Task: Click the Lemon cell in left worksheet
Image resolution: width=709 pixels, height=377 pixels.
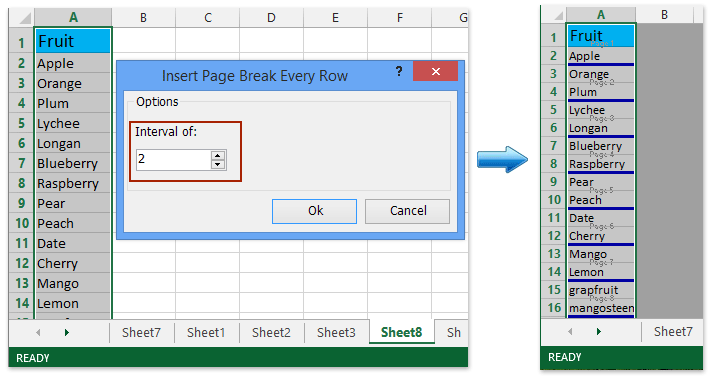Action: 73,303
